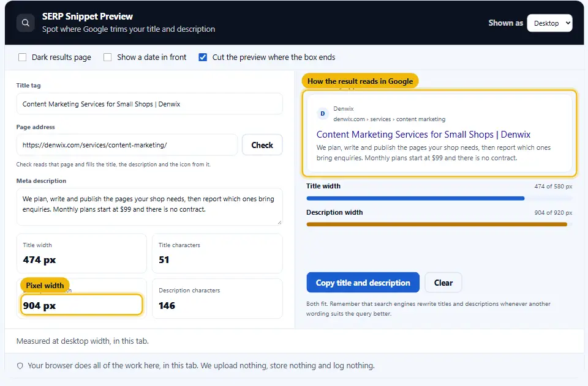Click the "Your browser does all of the work" notice

click(x=201, y=366)
